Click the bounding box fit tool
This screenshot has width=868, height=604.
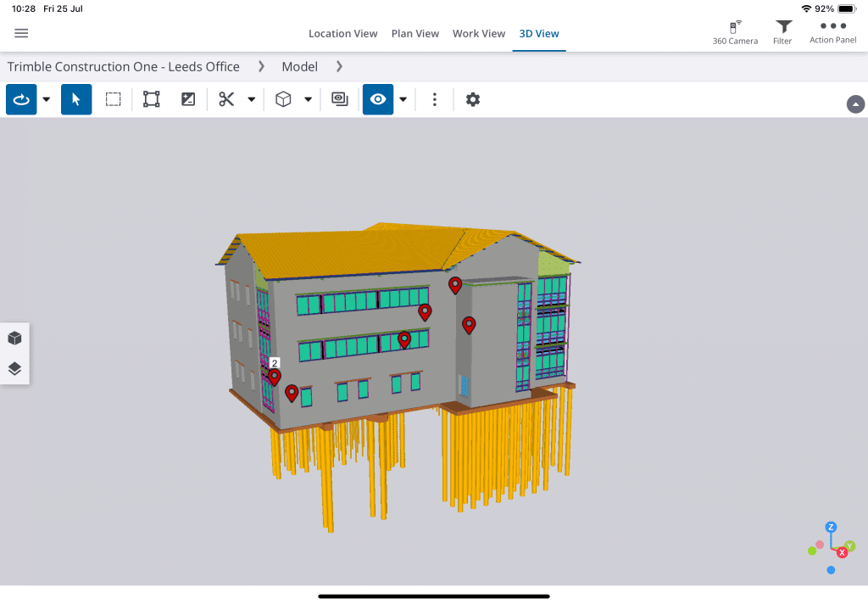(x=151, y=99)
